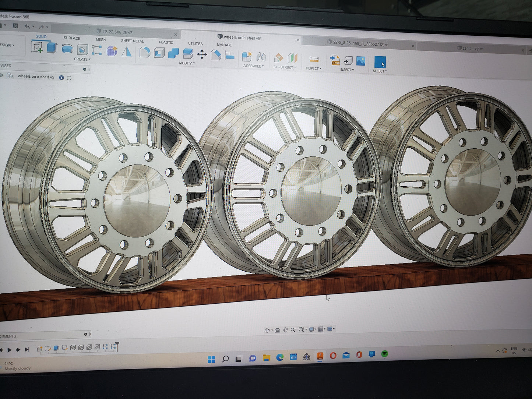This screenshot has height=399, width=532.
Task: Toggle visibility eye of wheels on a shelf v5
Action: 1,75
